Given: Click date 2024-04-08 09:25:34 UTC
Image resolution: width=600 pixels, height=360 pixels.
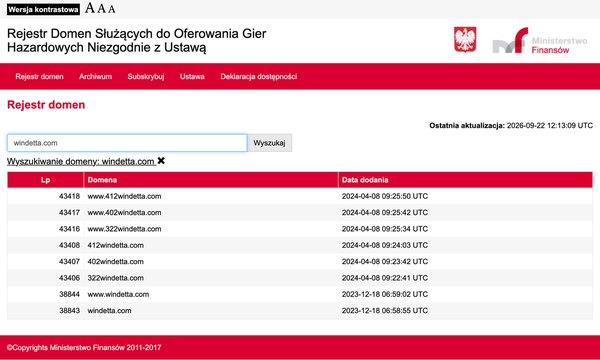Looking at the screenshot, I should (x=385, y=229).
